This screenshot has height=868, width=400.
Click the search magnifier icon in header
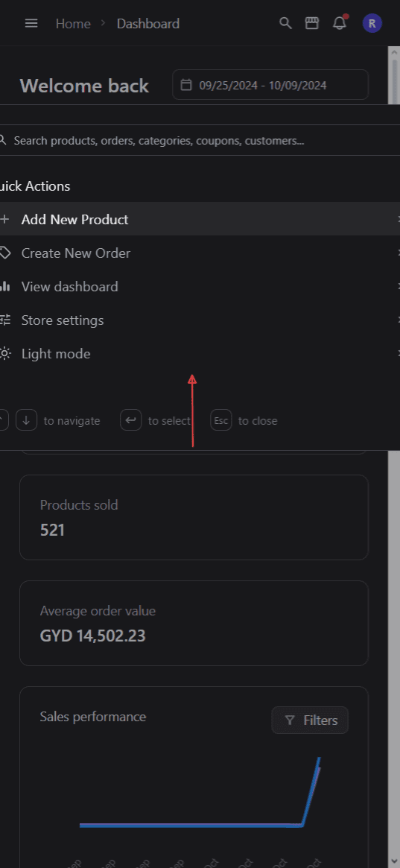[x=285, y=23]
